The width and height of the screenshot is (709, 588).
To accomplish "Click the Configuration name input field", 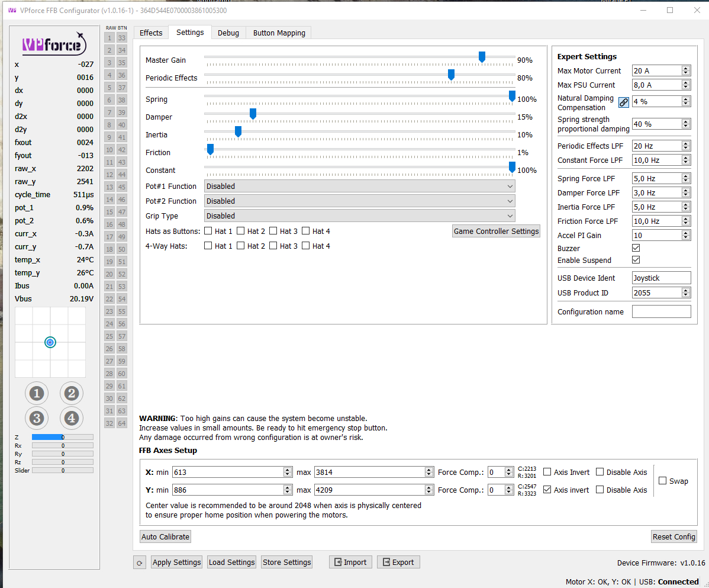I will coord(661,311).
